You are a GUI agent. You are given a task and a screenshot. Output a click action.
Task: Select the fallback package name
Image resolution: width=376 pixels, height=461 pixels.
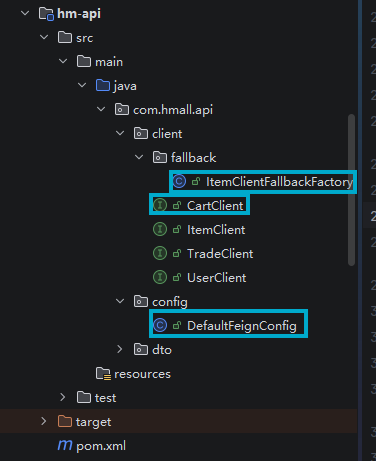pos(194,158)
